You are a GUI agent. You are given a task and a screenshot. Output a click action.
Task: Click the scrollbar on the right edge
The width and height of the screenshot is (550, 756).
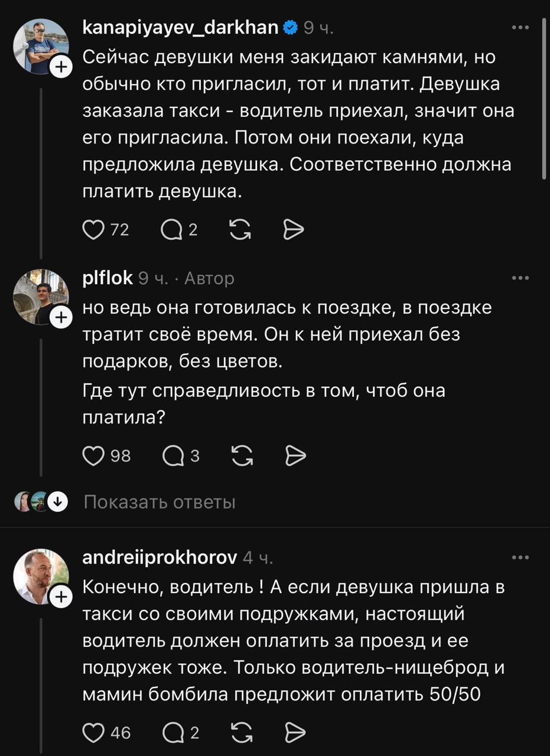point(544,97)
